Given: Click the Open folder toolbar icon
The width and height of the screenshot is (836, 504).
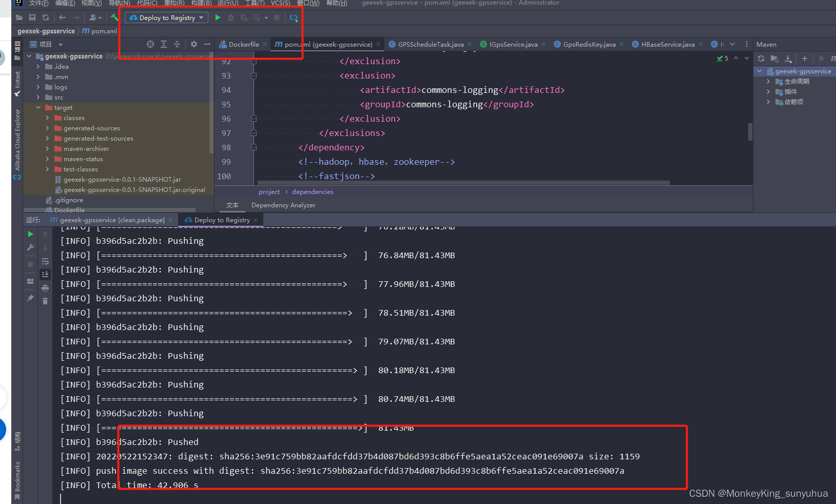Looking at the screenshot, I should 19,17.
